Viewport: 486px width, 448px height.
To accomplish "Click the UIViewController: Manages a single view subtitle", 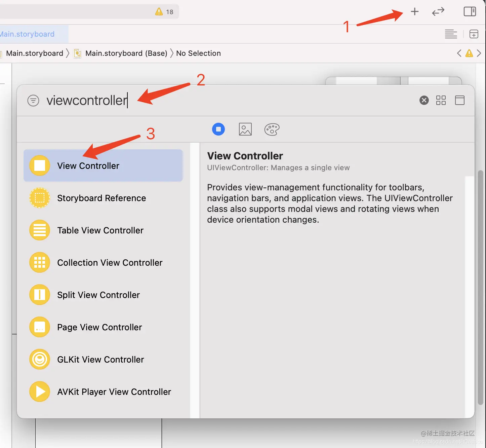I will pos(278,167).
